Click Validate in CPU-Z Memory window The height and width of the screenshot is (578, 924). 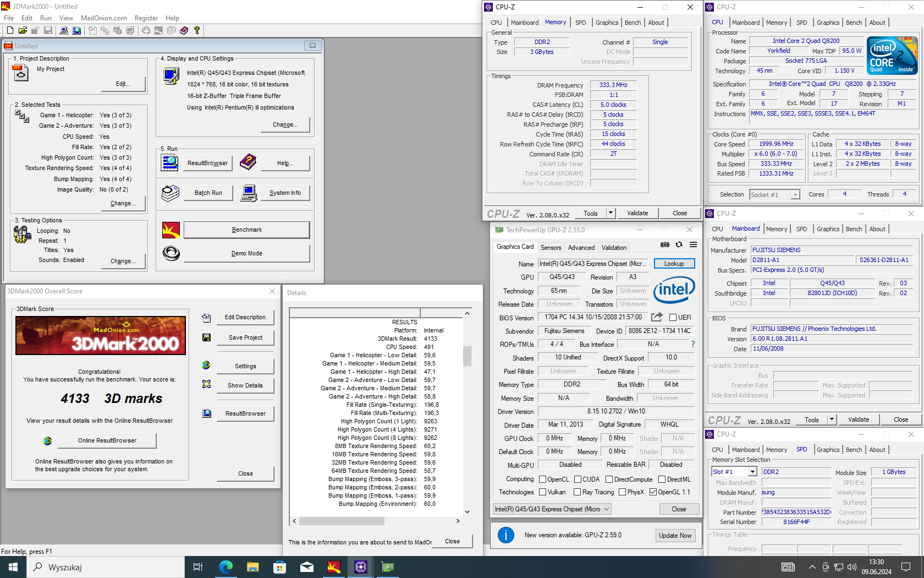tap(637, 213)
